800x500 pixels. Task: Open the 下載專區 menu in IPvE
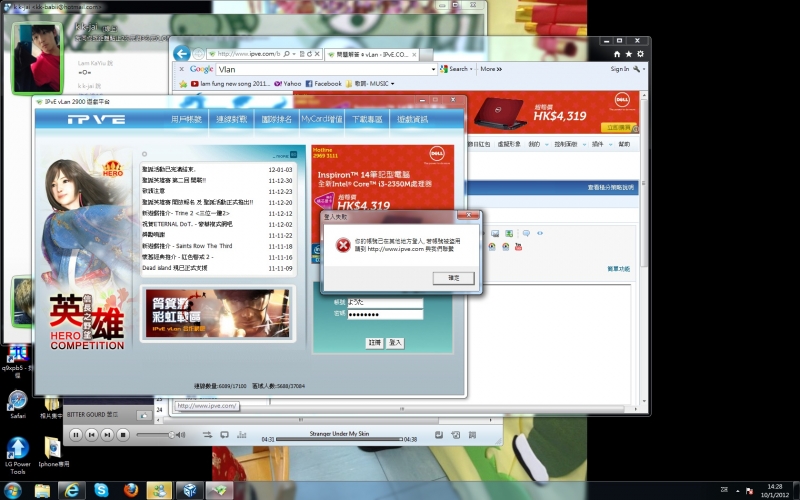click(x=367, y=119)
